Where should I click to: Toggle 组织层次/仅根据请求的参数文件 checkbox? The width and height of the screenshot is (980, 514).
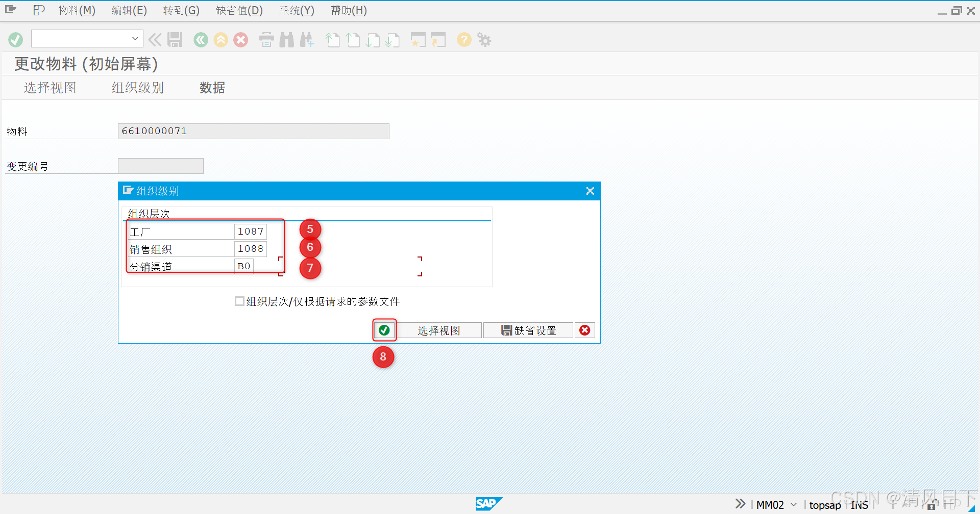pos(239,301)
